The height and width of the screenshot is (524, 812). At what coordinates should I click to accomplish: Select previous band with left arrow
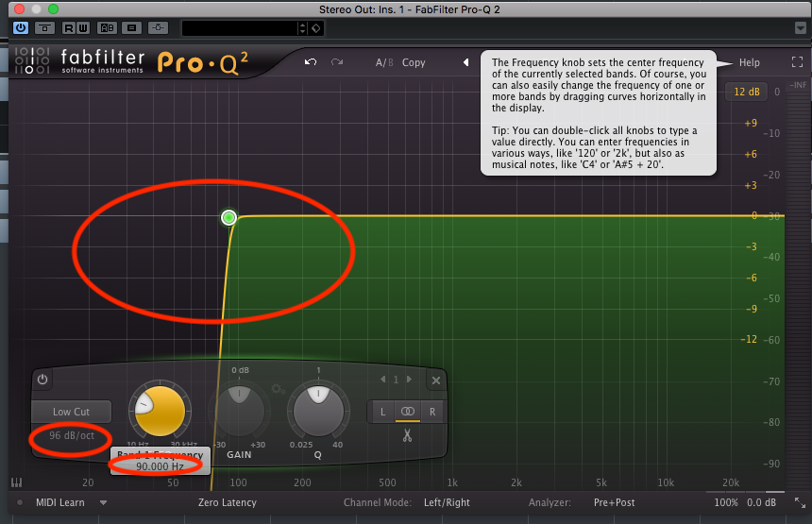pyautogui.click(x=382, y=380)
